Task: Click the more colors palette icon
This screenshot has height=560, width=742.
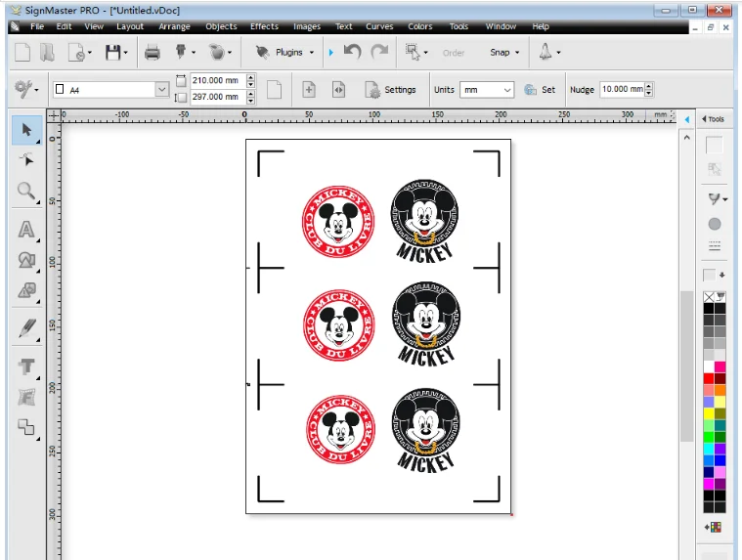Action: [x=714, y=527]
